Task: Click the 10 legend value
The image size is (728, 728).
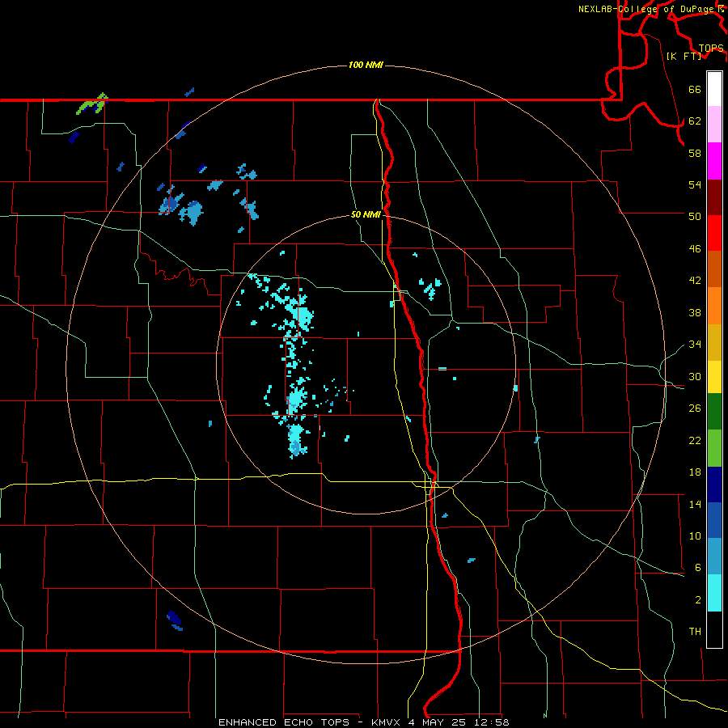Action: (695, 535)
